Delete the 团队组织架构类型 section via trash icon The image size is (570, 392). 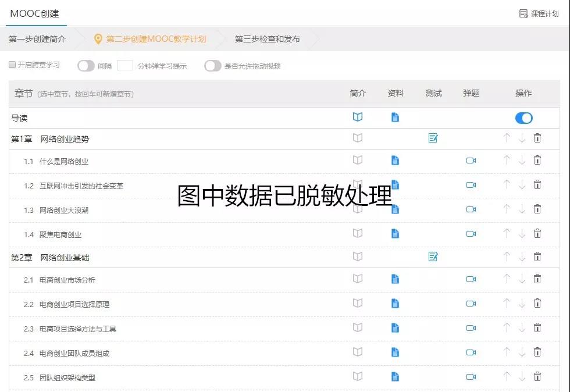pos(537,377)
